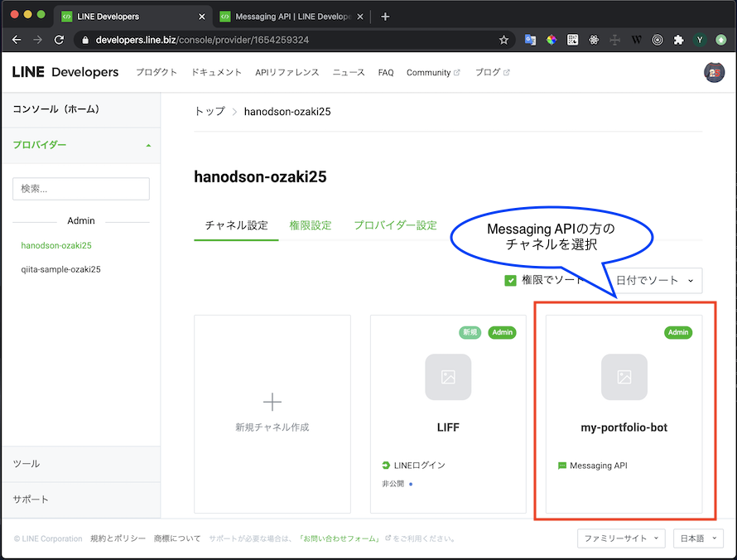The width and height of the screenshot is (737, 560).
Task: Open the APIリファレンス menu item
Action: (287, 72)
